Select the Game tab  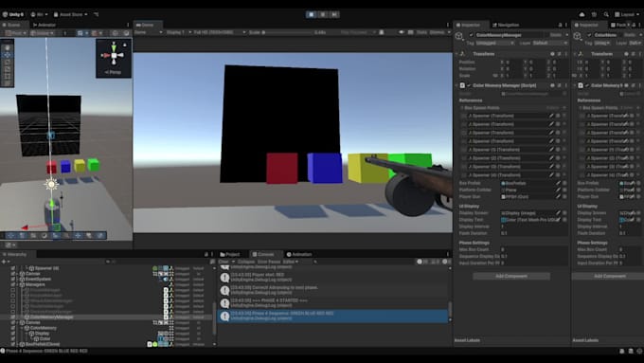click(x=148, y=25)
